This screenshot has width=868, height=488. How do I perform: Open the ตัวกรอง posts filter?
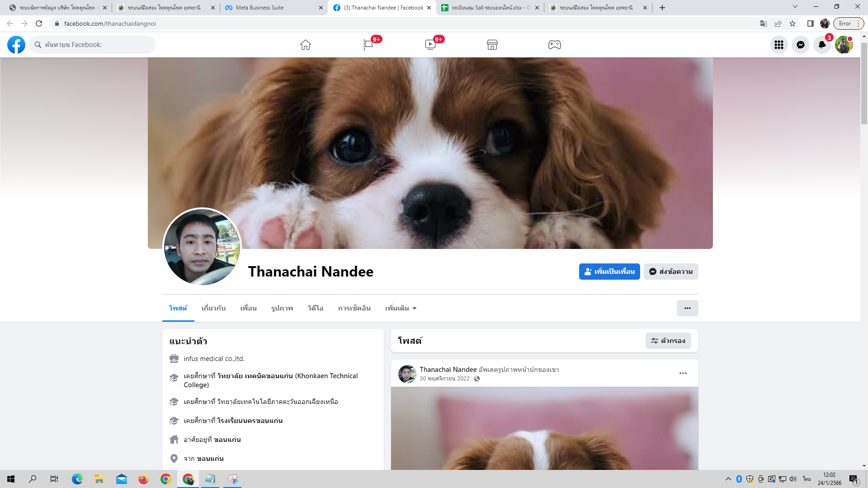[x=668, y=341]
